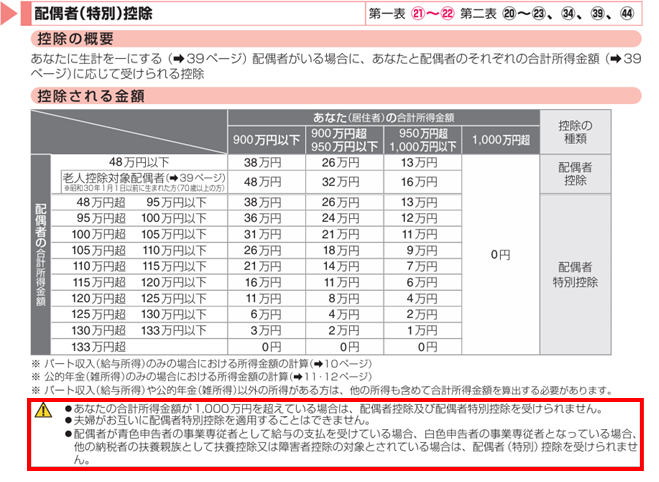Click the パート収入(給与所得)のみの場合 footnote

click(202, 363)
